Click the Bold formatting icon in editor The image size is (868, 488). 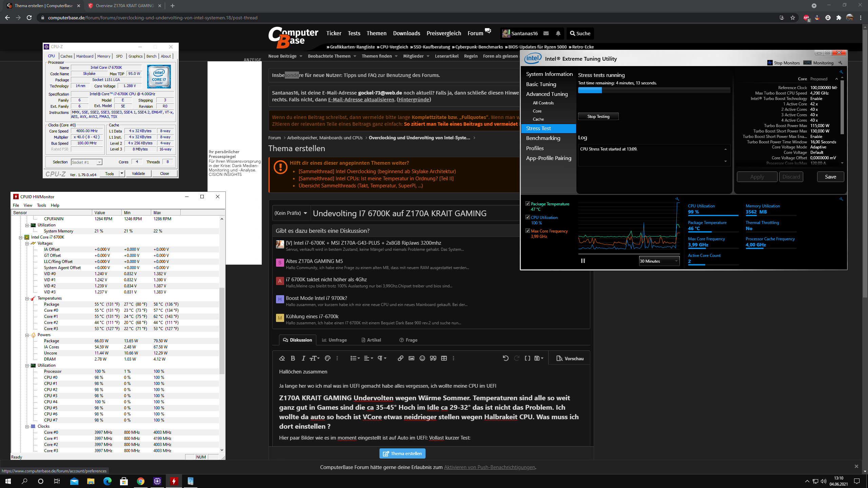tap(293, 358)
